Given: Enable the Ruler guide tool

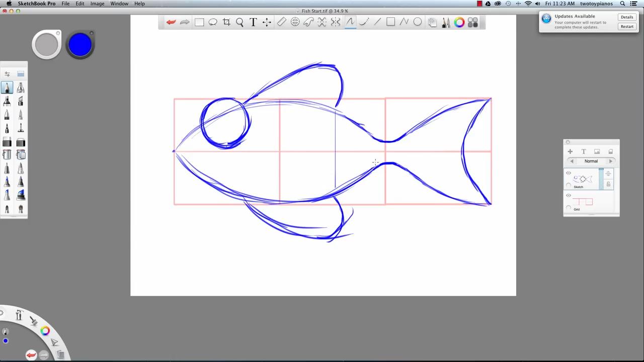Looking at the screenshot, I should pyautogui.click(x=281, y=22).
